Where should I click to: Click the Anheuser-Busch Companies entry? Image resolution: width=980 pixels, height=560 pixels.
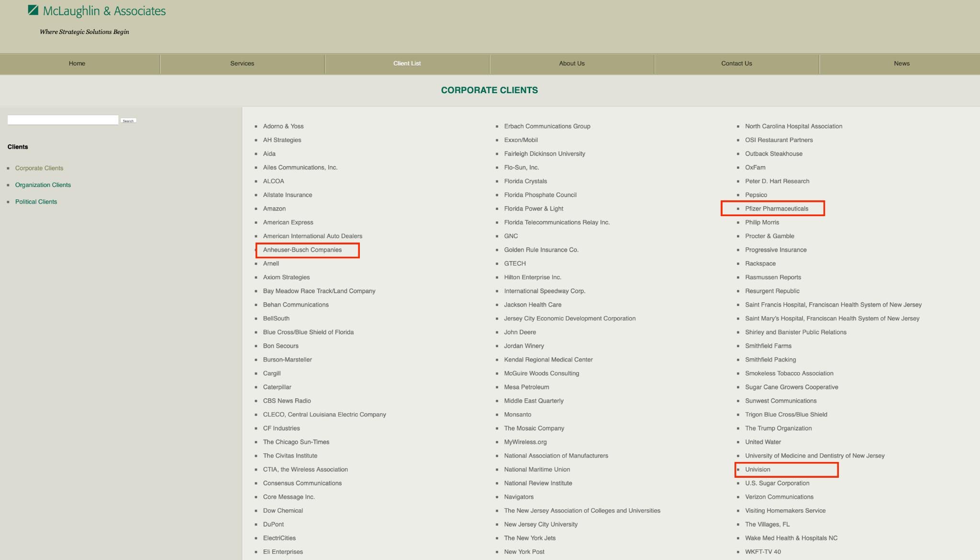pyautogui.click(x=302, y=250)
